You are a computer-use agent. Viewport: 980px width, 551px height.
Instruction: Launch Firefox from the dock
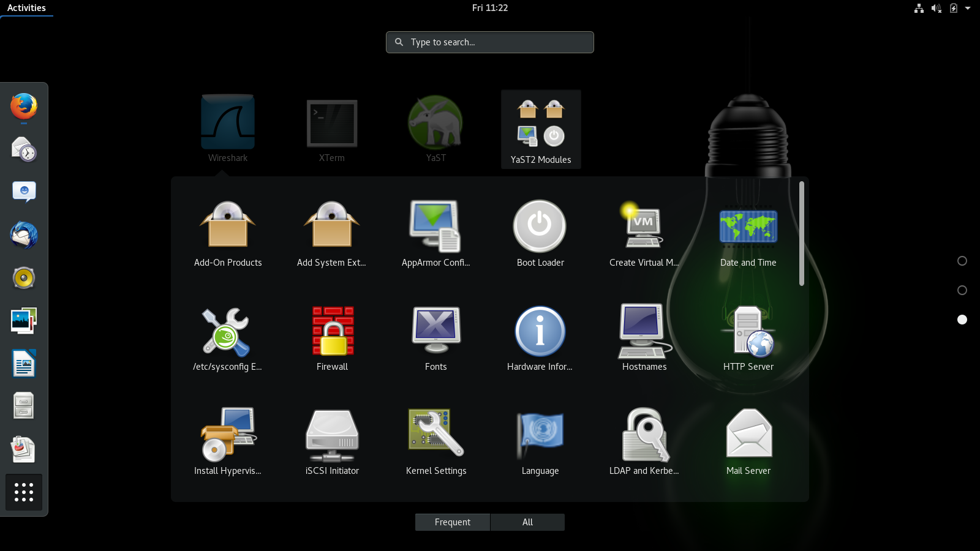pyautogui.click(x=24, y=107)
